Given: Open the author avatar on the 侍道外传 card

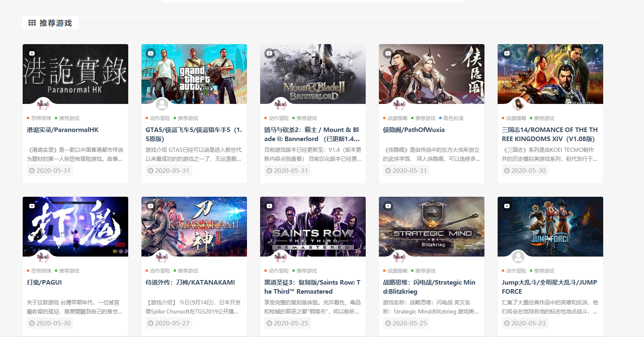Looking at the screenshot, I should 162,257.
